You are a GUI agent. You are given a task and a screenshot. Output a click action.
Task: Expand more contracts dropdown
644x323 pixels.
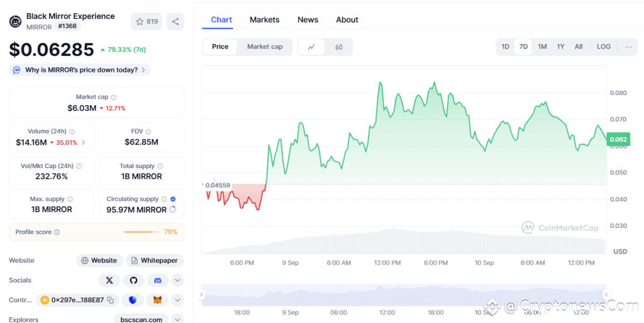click(x=177, y=300)
